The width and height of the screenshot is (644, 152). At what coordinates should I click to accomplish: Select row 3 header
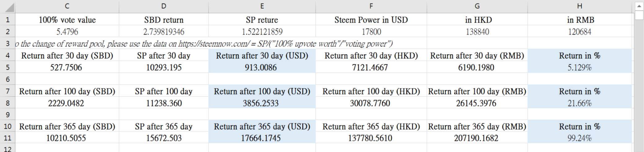point(7,44)
